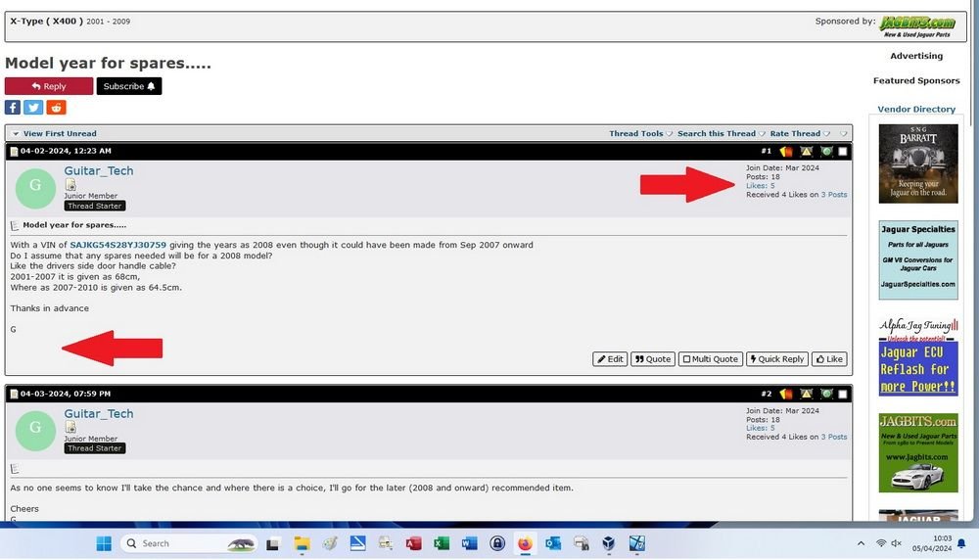
Task: Open Firefox from the taskbar
Action: pos(525,543)
